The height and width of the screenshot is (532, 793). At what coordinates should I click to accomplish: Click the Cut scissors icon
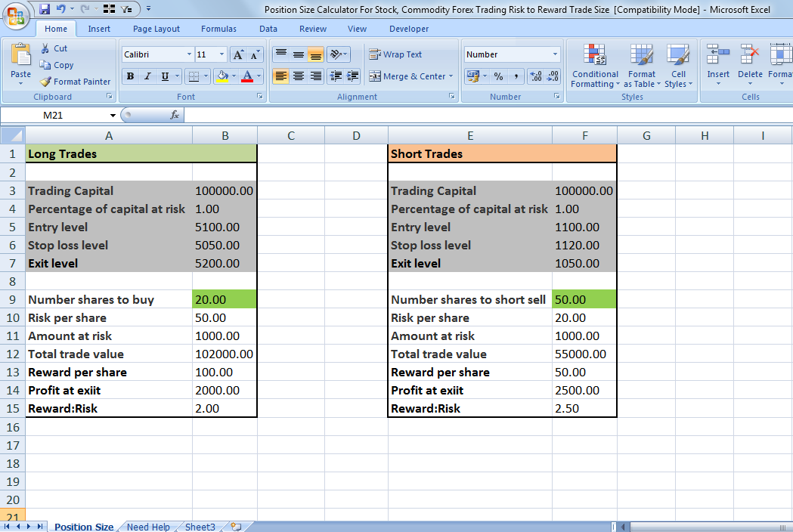click(45, 48)
